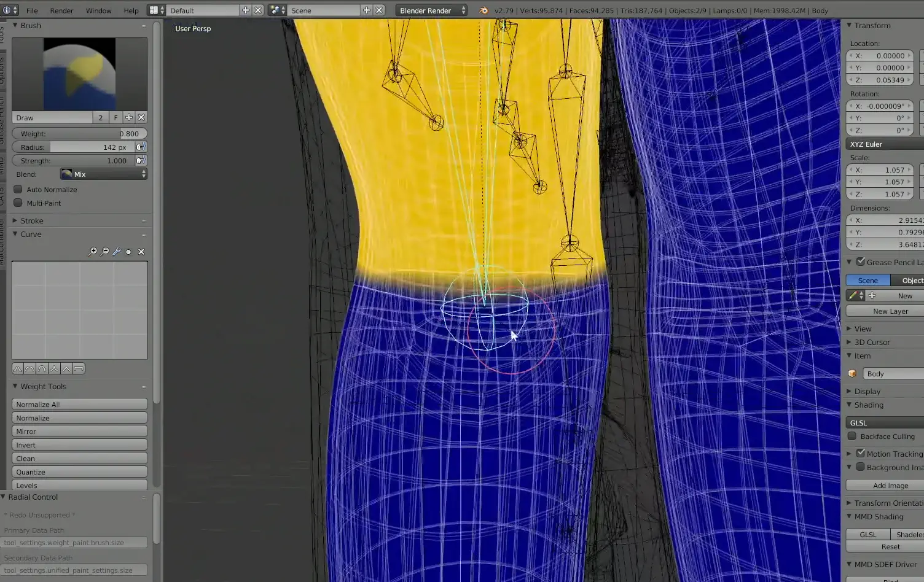Zoom in on the brush curve editor
Screen dimensions: 924x582
click(93, 252)
